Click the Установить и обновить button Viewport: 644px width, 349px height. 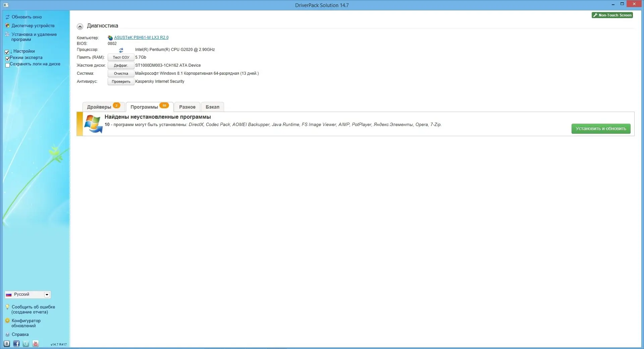tap(601, 129)
